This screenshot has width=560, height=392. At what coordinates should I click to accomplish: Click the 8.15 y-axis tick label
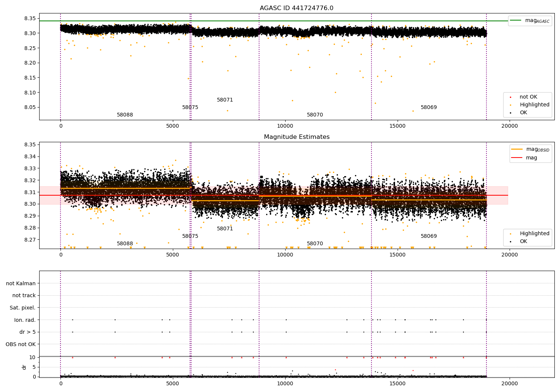(x=30, y=78)
